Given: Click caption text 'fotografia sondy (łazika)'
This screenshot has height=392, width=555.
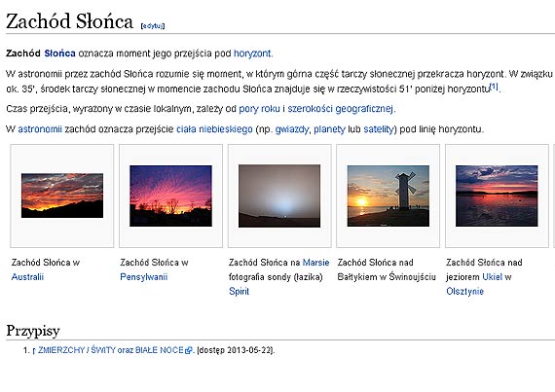Looking at the screenshot, I should point(276,277).
